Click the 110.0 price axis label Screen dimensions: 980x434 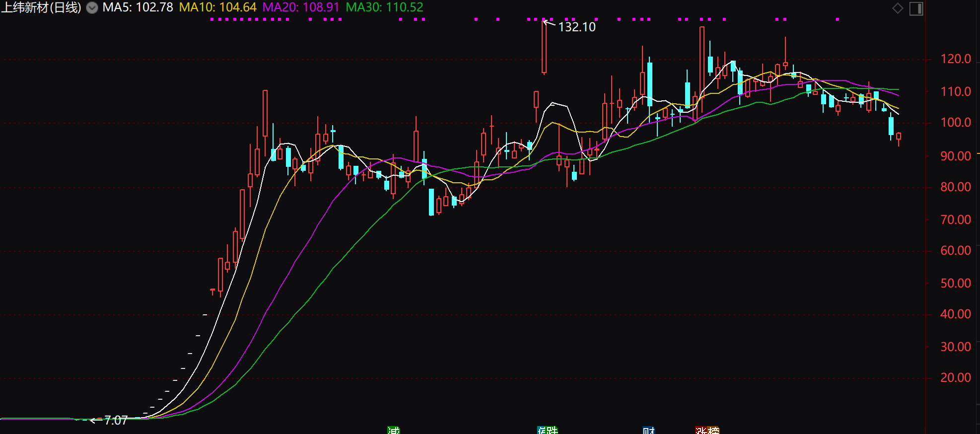[x=956, y=91]
